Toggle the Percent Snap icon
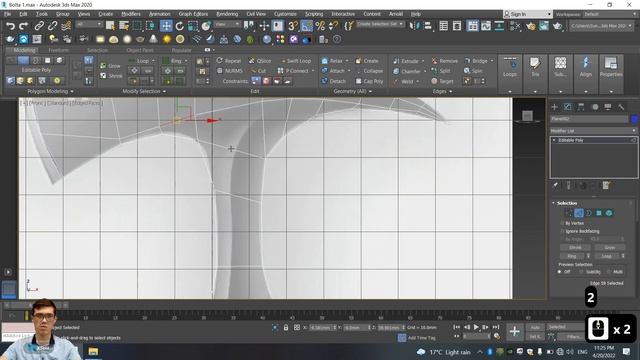The image size is (640, 360). 320,26
